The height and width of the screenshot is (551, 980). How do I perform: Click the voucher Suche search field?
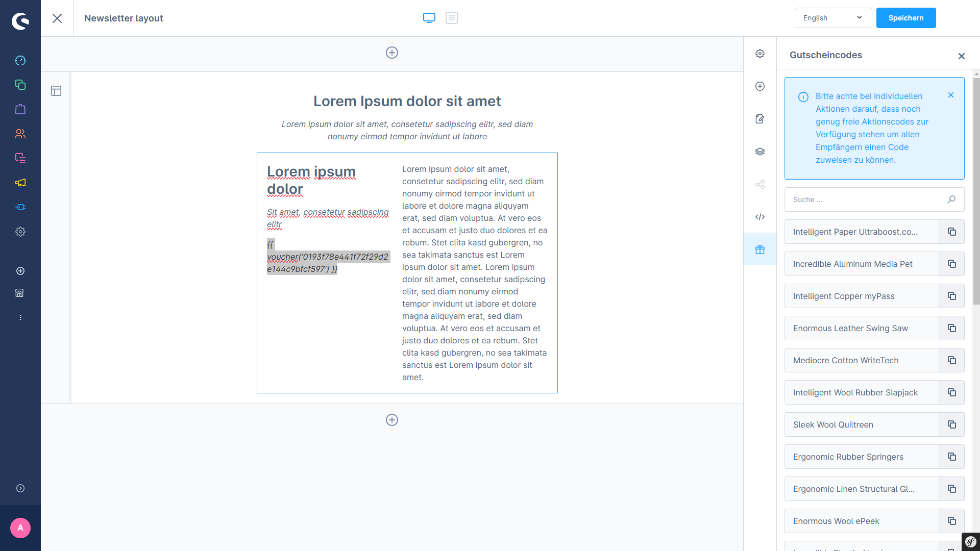867,199
